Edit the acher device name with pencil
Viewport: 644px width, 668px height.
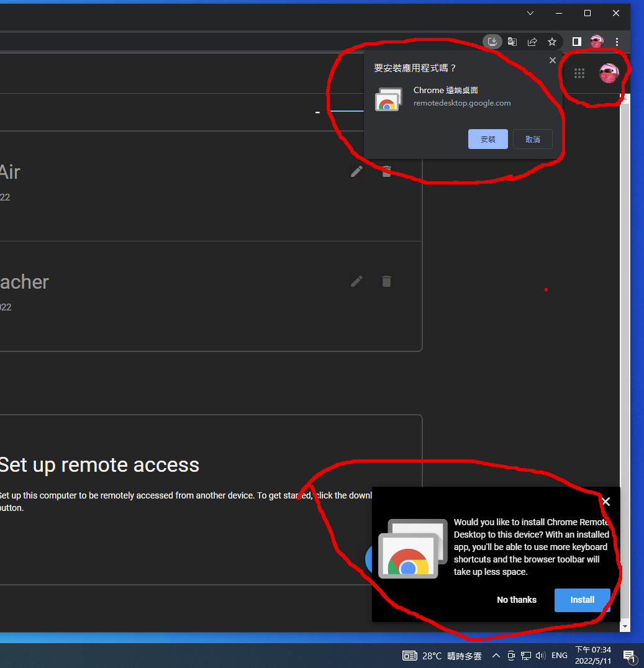click(x=356, y=281)
